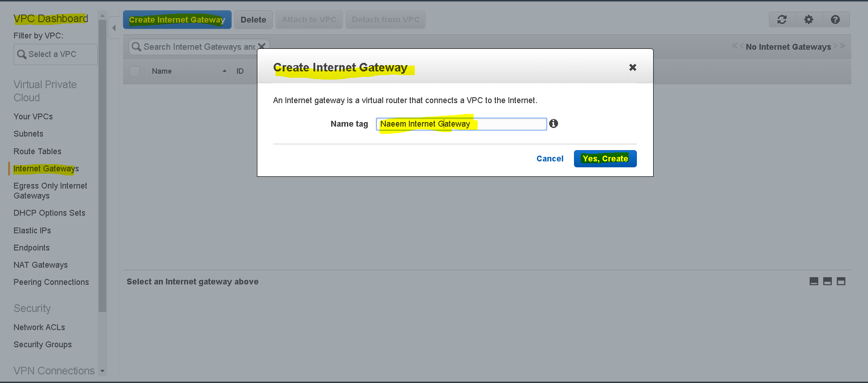This screenshot has width=868, height=383.
Task: Maximize the details pane layout
Action: coord(841,281)
